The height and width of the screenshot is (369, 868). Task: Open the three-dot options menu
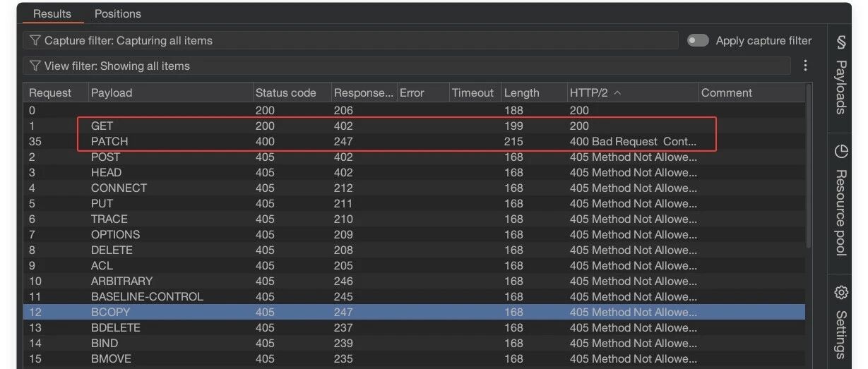click(x=805, y=66)
